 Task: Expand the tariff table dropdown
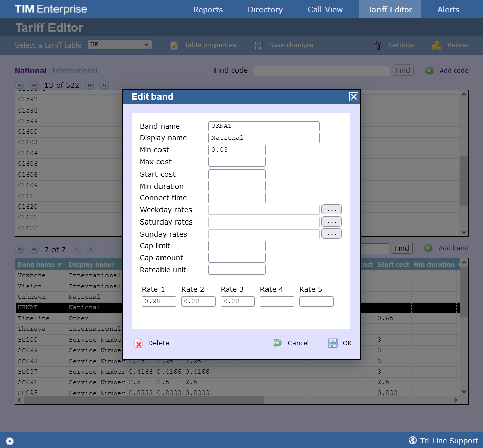[120, 45]
